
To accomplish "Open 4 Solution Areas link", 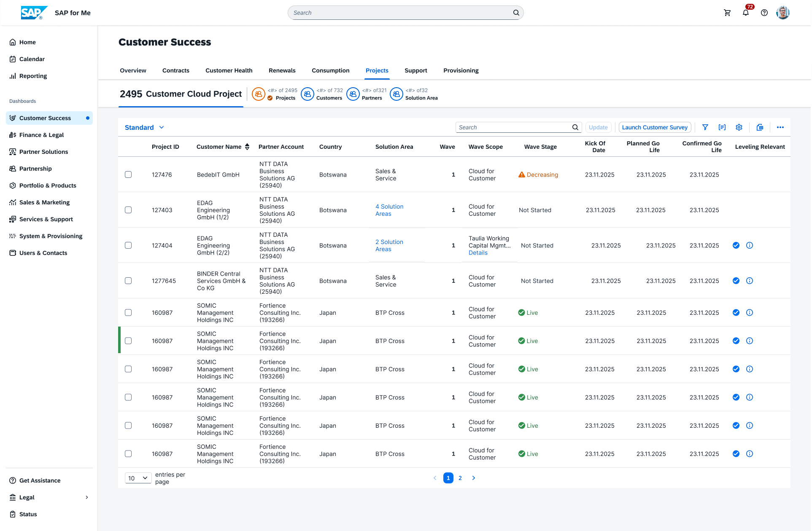I will click(x=389, y=210).
